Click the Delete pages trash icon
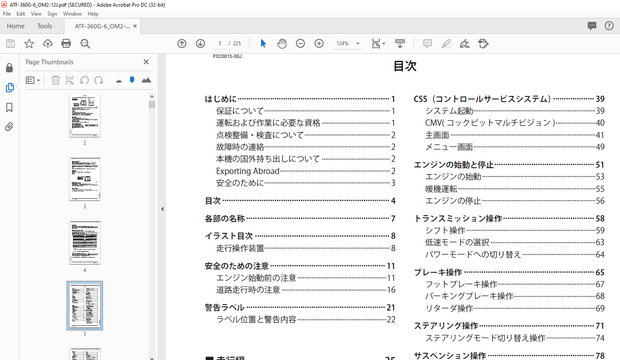The height and width of the screenshot is (360, 620). tap(56, 80)
